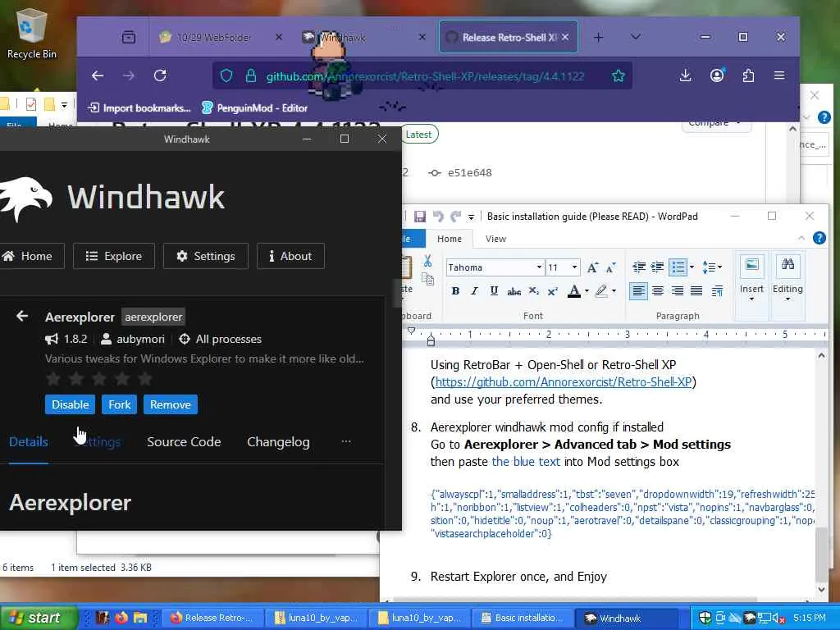Click the ruler left indent marker
Viewport: 840px width, 630px height.
click(x=431, y=339)
